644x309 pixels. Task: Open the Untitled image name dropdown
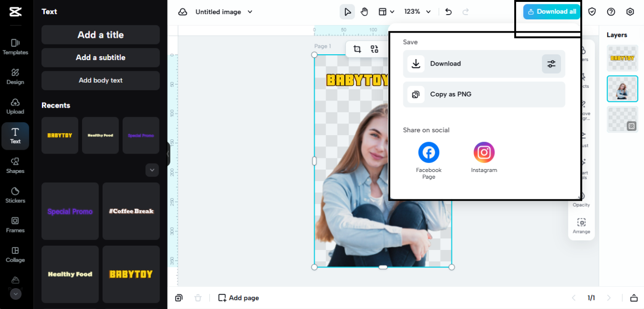224,12
